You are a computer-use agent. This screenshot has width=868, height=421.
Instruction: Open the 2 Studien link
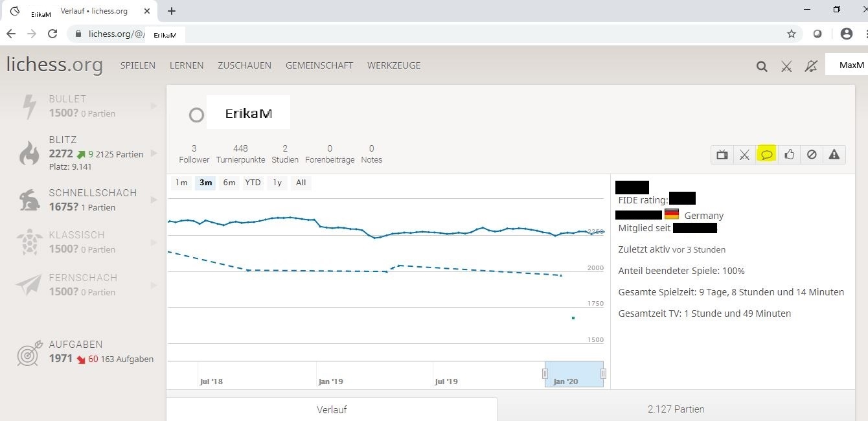click(x=285, y=154)
